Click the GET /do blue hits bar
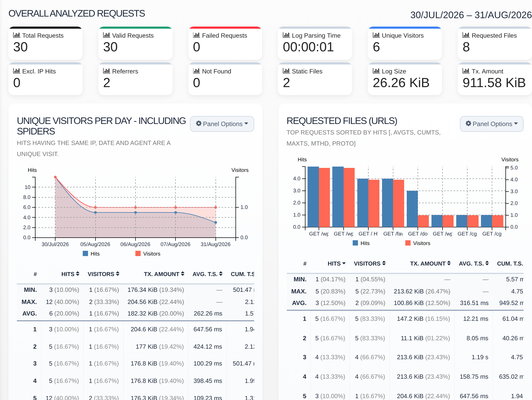 (x=412, y=209)
